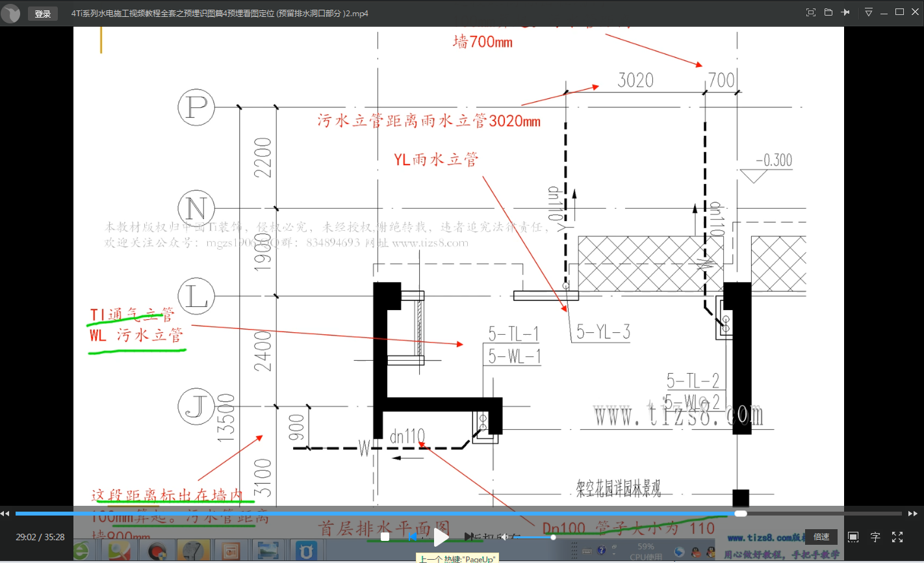
Task: Open subtitle settings with 字 icon
Action: coord(875,537)
